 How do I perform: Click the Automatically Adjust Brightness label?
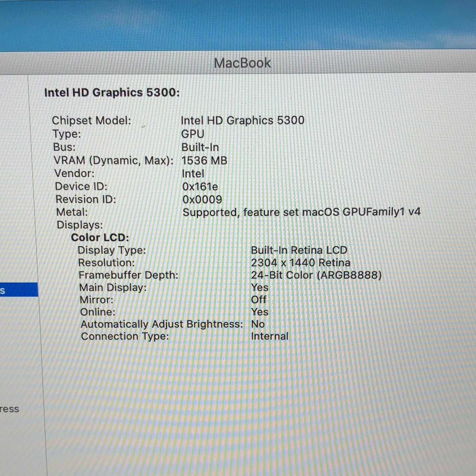click(x=162, y=324)
